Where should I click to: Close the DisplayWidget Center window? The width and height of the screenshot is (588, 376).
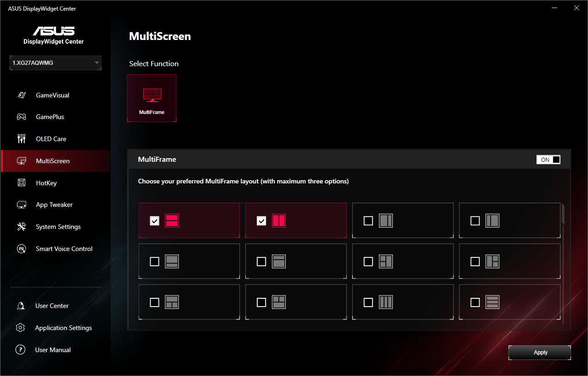tap(577, 8)
